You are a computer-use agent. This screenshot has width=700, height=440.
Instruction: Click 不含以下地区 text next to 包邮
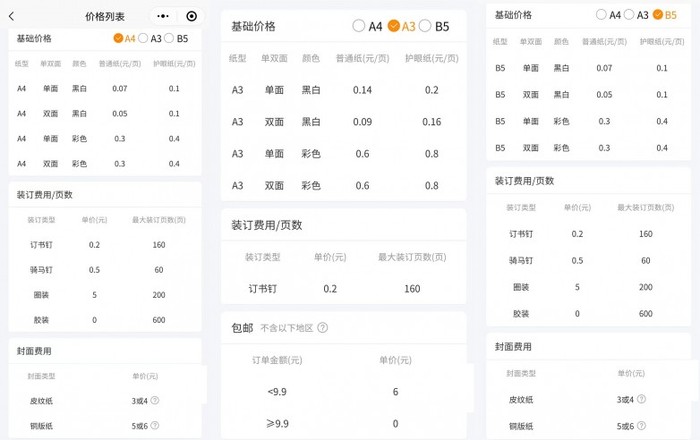287,328
